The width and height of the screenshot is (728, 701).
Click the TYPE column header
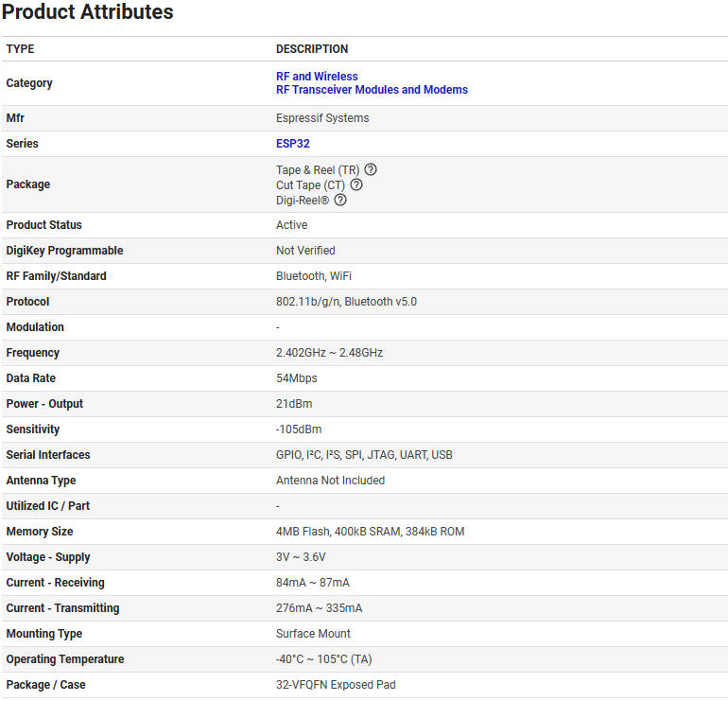pyautogui.click(x=20, y=49)
